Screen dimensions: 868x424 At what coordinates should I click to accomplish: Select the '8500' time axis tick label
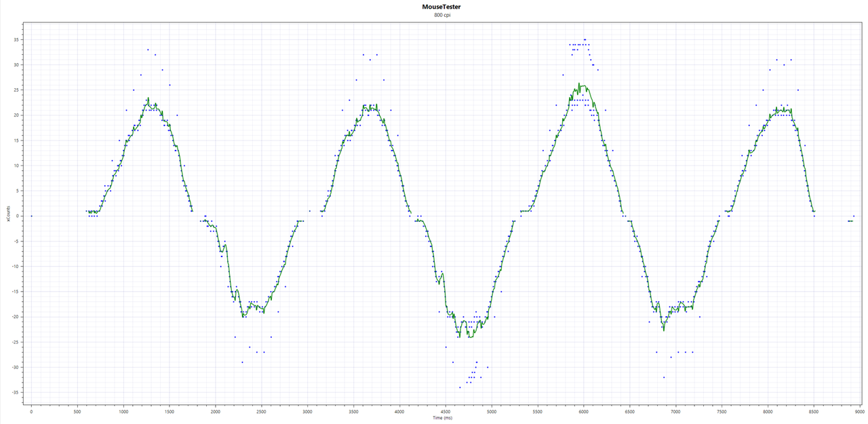pyautogui.click(x=814, y=411)
